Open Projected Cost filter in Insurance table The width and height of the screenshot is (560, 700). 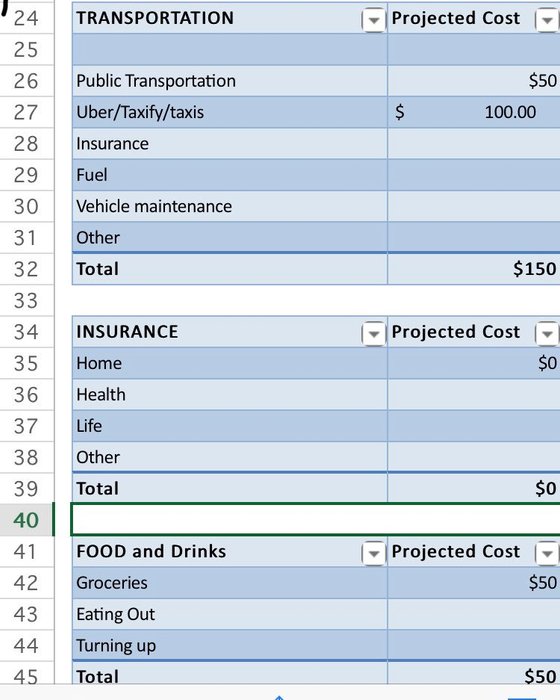click(547, 333)
